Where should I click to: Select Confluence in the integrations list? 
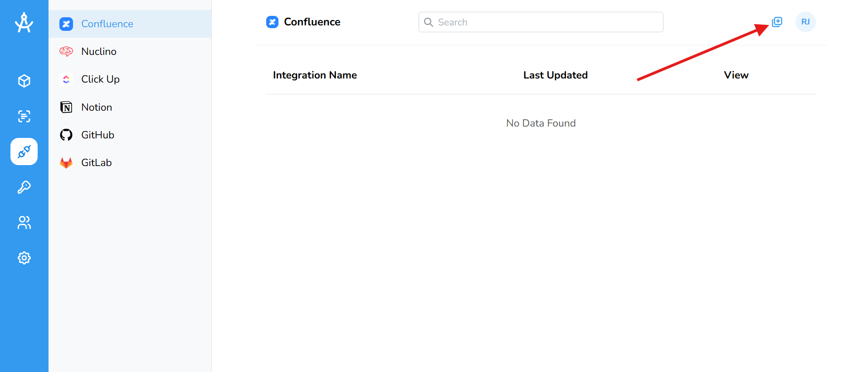click(x=130, y=24)
